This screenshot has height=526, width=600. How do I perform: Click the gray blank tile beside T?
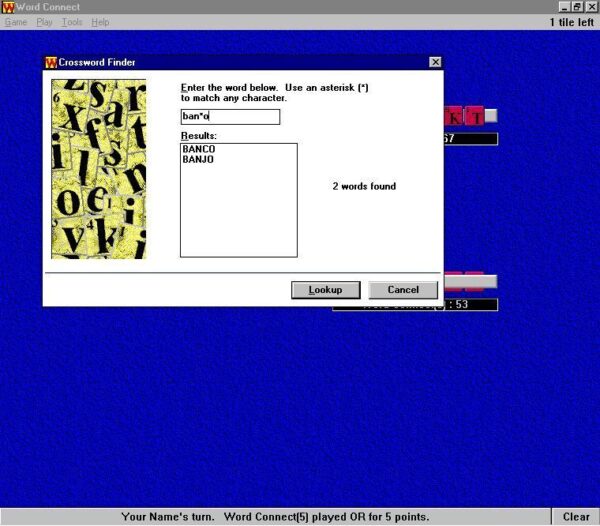click(491, 116)
